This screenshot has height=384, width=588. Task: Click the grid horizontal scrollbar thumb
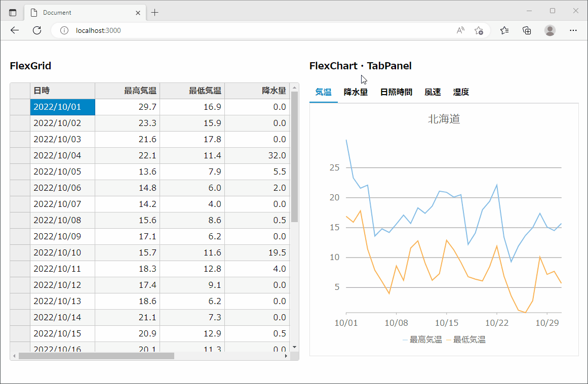pos(96,356)
